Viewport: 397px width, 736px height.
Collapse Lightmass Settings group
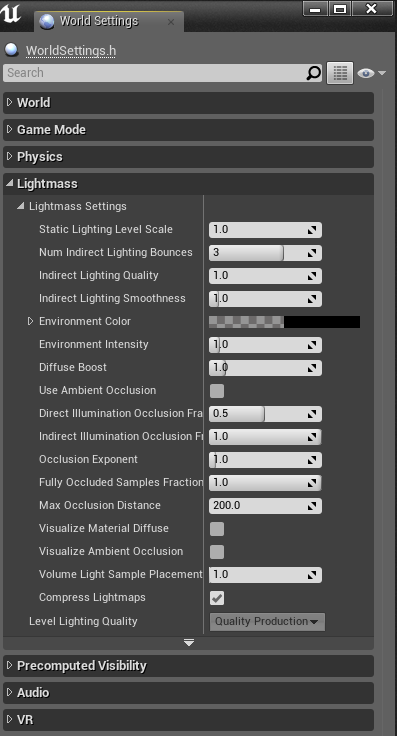tap(20, 206)
